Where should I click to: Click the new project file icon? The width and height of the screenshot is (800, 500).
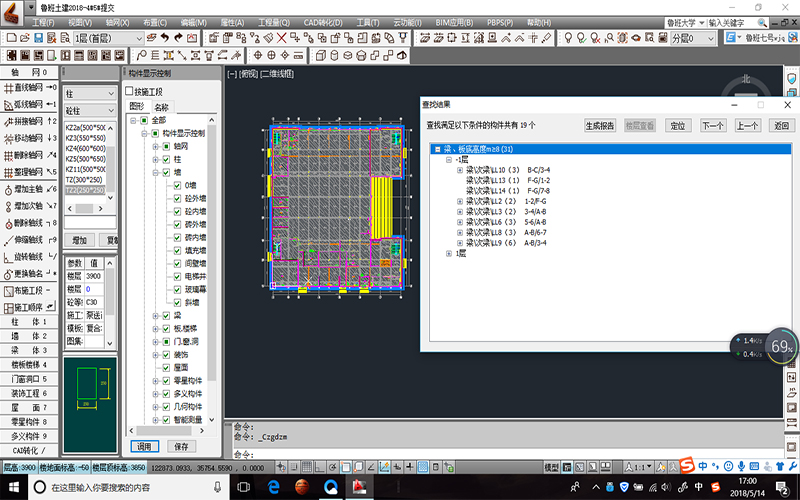click(11, 38)
